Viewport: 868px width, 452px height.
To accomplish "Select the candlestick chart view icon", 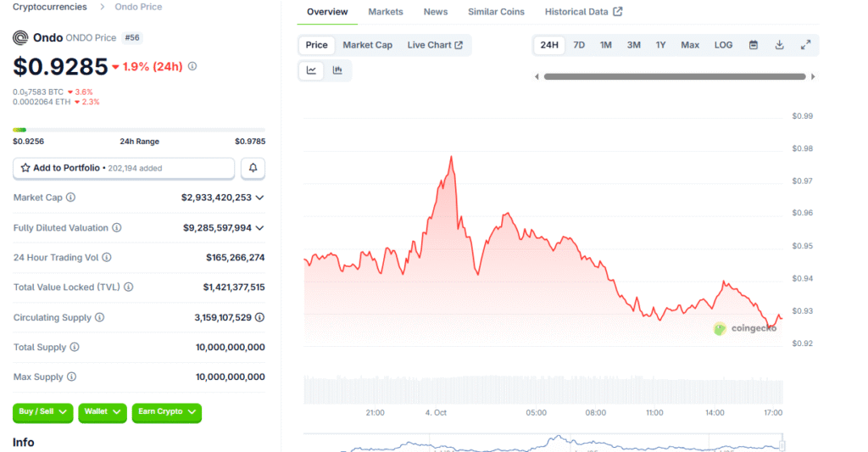I will tap(337, 70).
